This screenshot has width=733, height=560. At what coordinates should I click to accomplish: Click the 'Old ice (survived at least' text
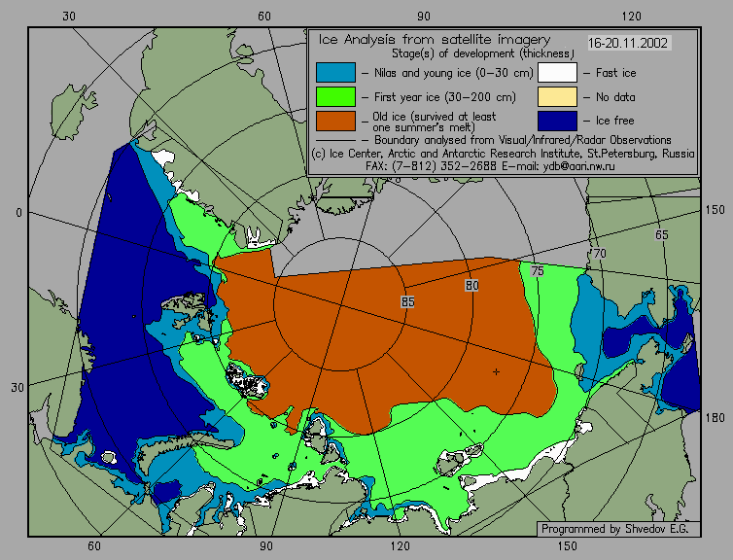point(435,117)
